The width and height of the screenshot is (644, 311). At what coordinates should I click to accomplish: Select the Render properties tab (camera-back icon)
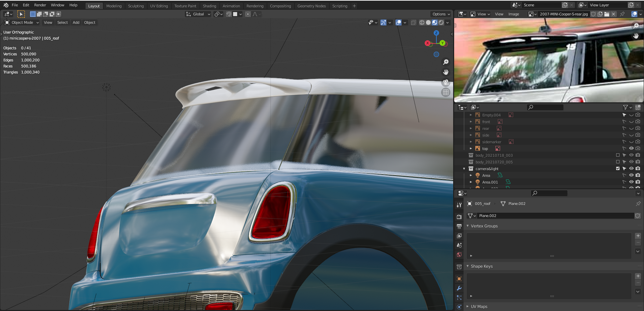coord(459,216)
